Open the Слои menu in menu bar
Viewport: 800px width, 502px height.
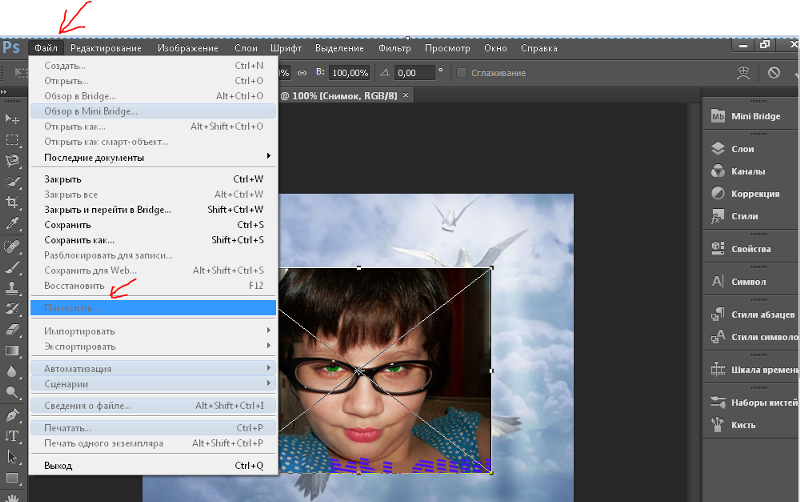click(x=246, y=48)
